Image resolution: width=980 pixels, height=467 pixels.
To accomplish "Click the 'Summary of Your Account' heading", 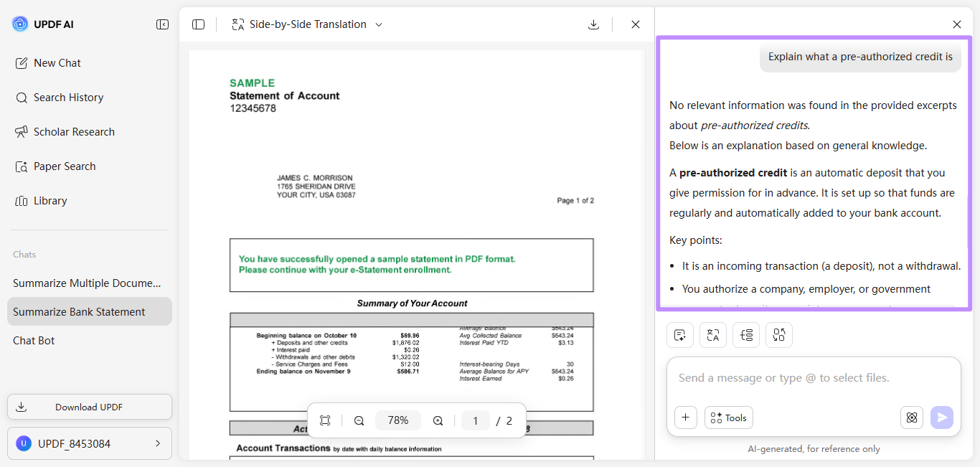I will point(412,303).
